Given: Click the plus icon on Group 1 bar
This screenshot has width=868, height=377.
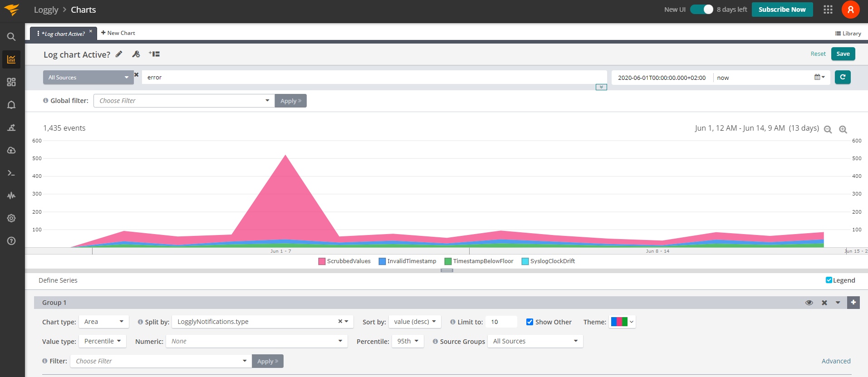Looking at the screenshot, I should (x=853, y=303).
